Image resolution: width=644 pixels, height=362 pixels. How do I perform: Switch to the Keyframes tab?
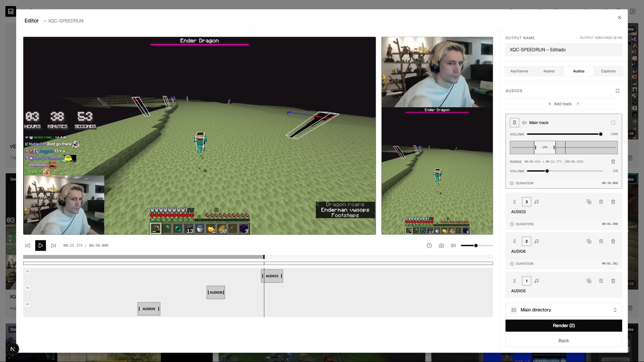519,71
